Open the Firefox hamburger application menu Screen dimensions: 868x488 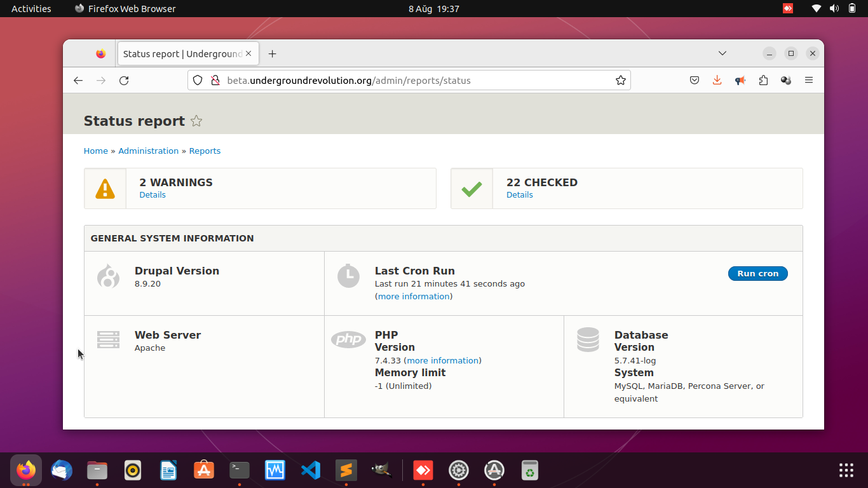click(x=809, y=81)
